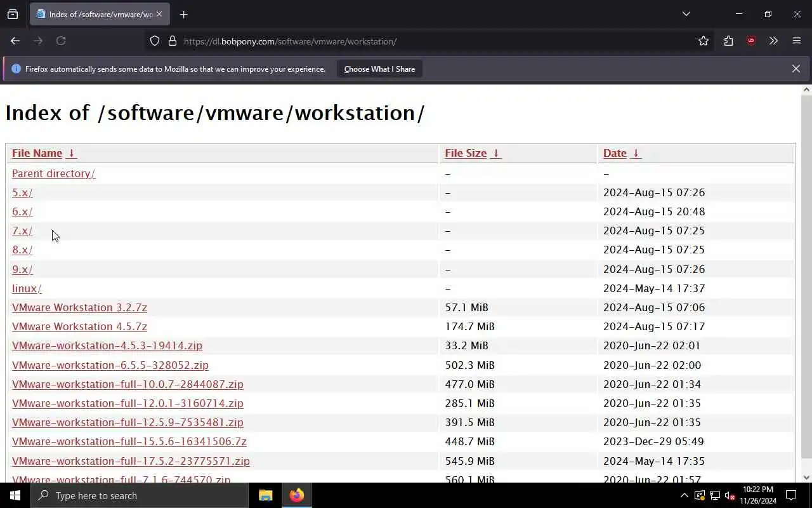Click the security tray icon beside the chevron
Viewport: 812px width, 508px height.
coord(700,495)
